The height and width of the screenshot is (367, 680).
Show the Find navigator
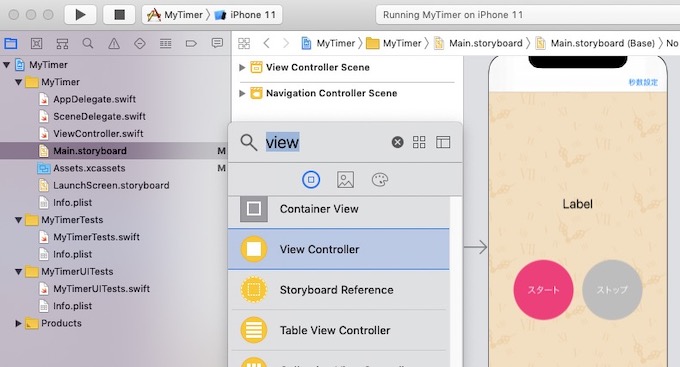tap(88, 43)
